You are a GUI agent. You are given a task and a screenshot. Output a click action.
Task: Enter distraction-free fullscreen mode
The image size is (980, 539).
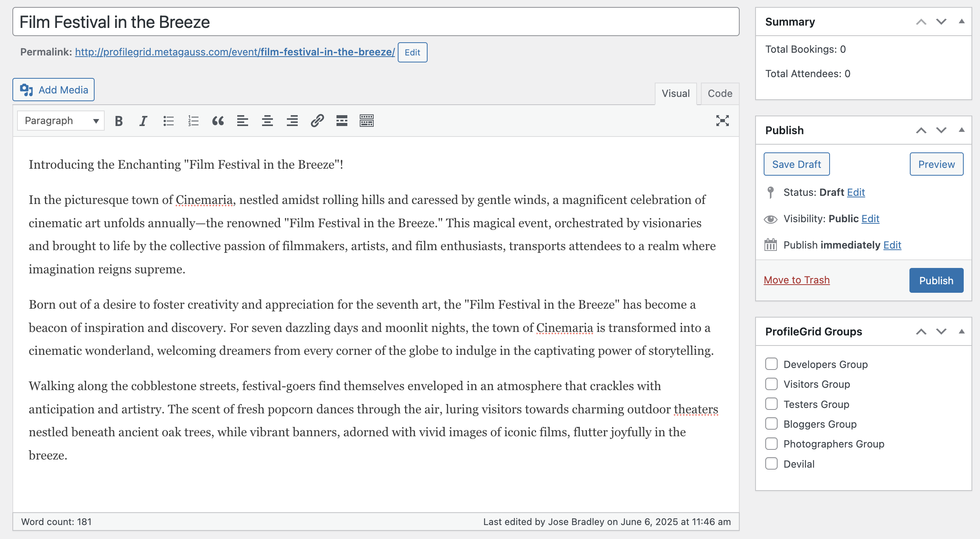(722, 121)
